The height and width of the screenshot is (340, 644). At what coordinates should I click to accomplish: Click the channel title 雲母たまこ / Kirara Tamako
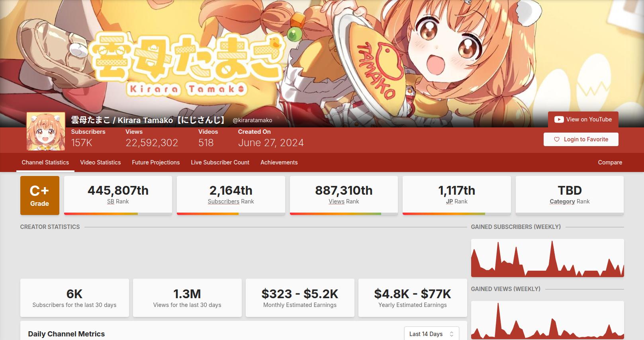(x=149, y=120)
